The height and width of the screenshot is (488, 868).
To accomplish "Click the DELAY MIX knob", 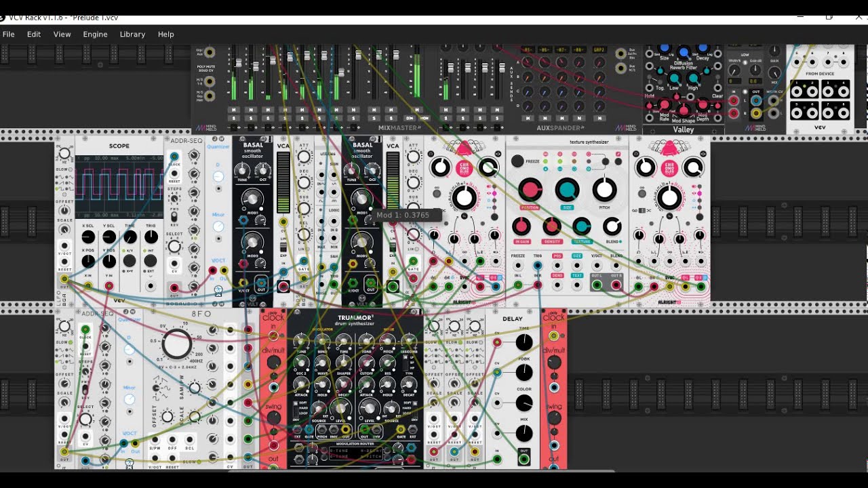I will coord(524,433).
